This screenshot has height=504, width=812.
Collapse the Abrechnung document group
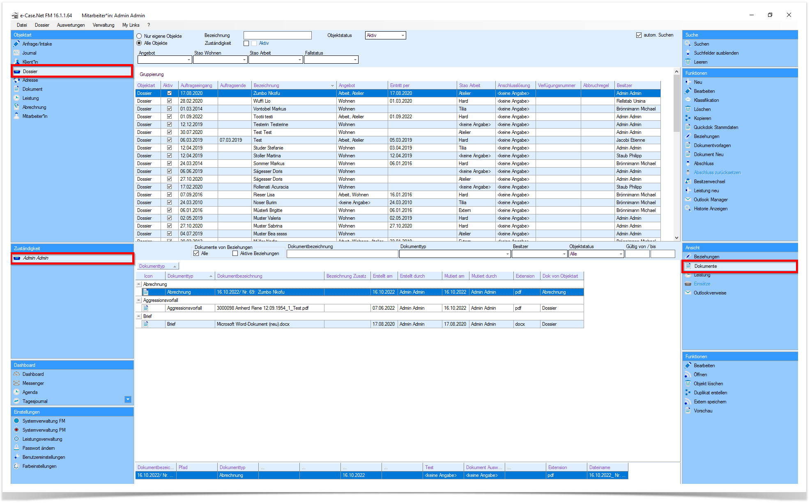[x=138, y=284]
